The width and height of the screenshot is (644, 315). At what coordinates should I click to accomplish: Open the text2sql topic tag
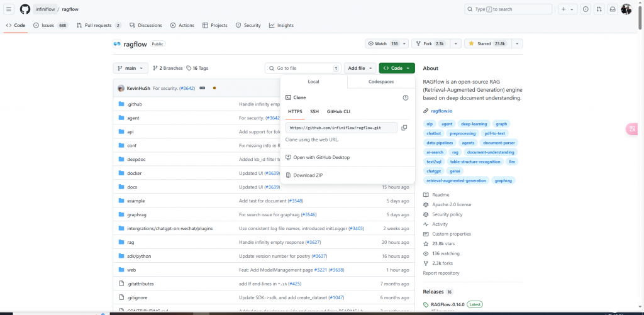(433, 162)
